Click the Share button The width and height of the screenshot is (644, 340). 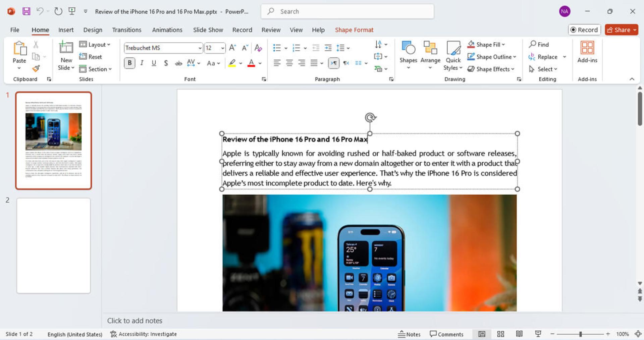click(x=621, y=30)
